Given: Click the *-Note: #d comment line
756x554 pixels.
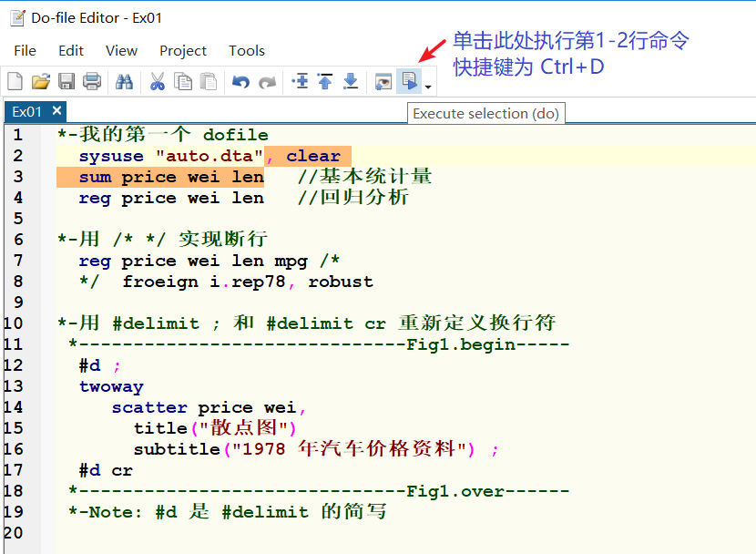Looking at the screenshot, I should [228, 511].
